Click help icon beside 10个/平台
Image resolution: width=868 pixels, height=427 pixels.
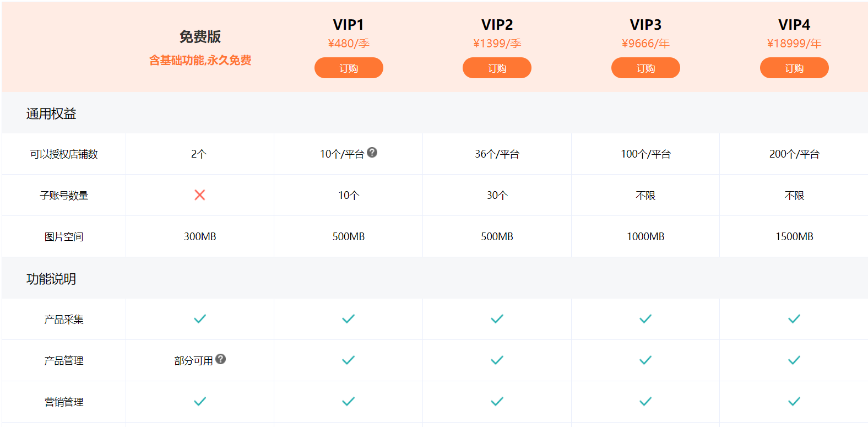coord(372,153)
